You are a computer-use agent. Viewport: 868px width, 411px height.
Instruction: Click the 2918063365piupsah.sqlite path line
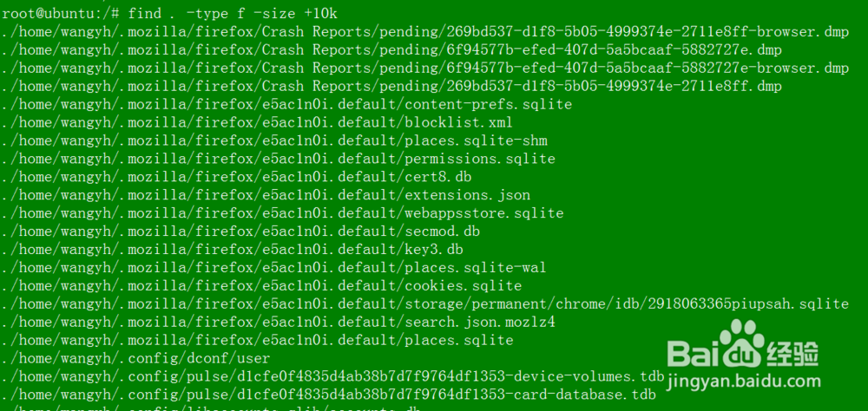coord(425,303)
